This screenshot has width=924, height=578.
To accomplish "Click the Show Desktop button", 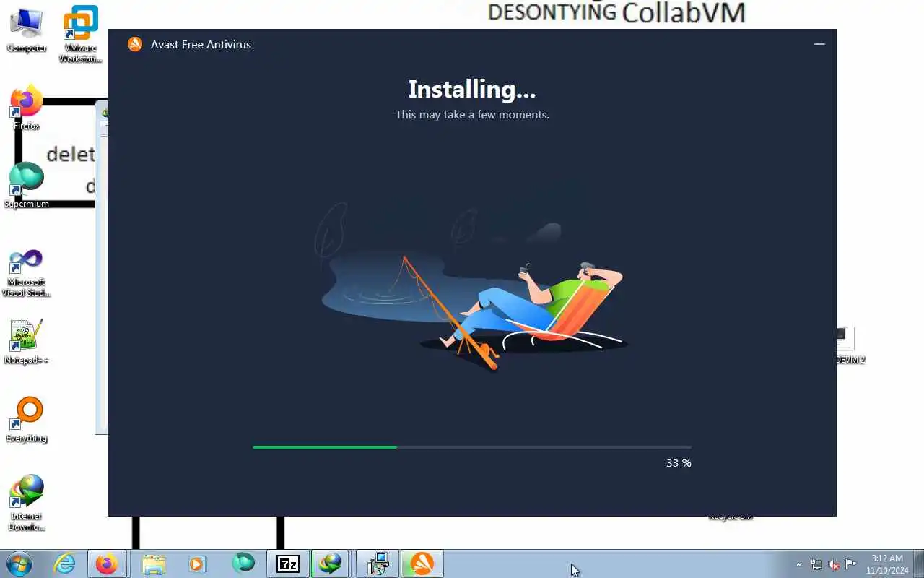I will [x=918, y=564].
